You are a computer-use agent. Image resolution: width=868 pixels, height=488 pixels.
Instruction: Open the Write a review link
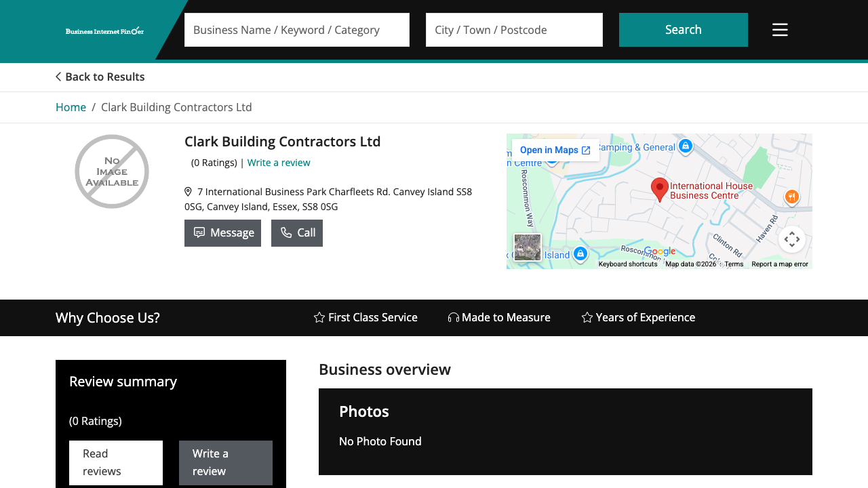click(279, 163)
